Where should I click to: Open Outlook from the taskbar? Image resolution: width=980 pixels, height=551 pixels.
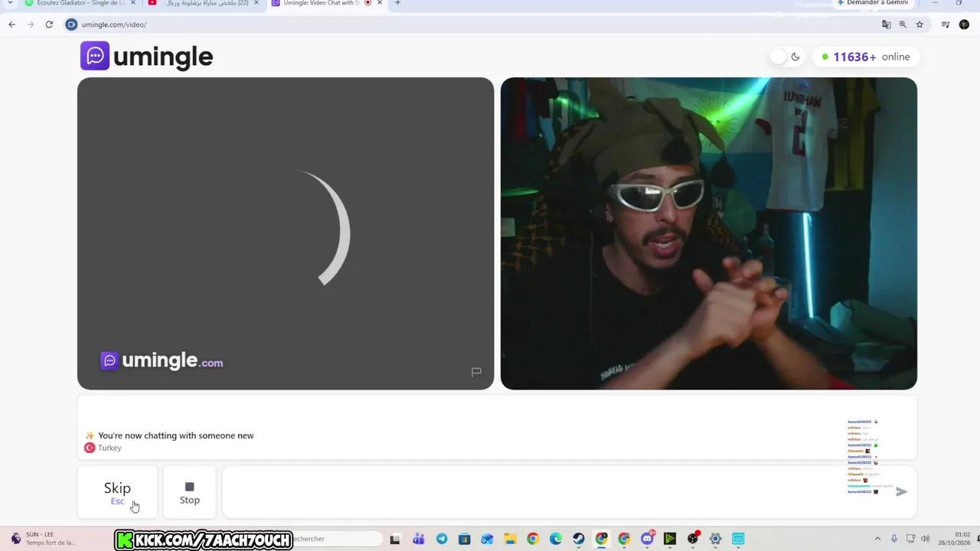(x=487, y=539)
